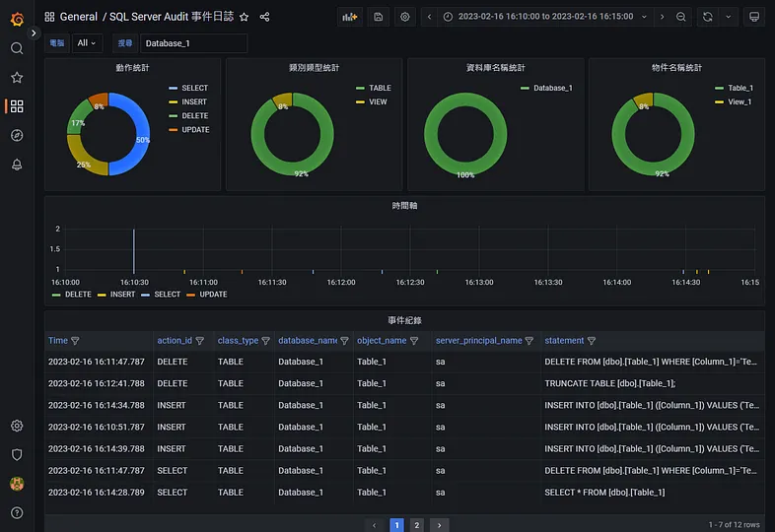Refresh the dashboard
The image size is (775, 532).
click(x=708, y=17)
